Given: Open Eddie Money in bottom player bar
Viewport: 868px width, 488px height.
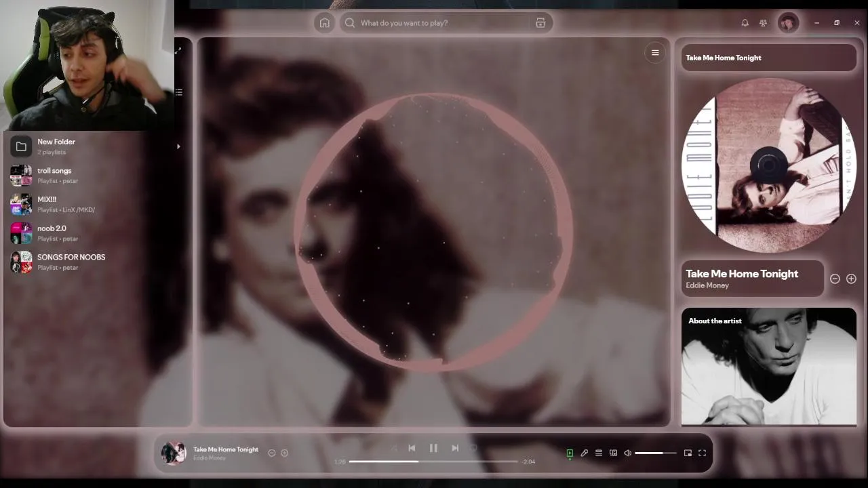Looking at the screenshot, I should pyautogui.click(x=210, y=458).
